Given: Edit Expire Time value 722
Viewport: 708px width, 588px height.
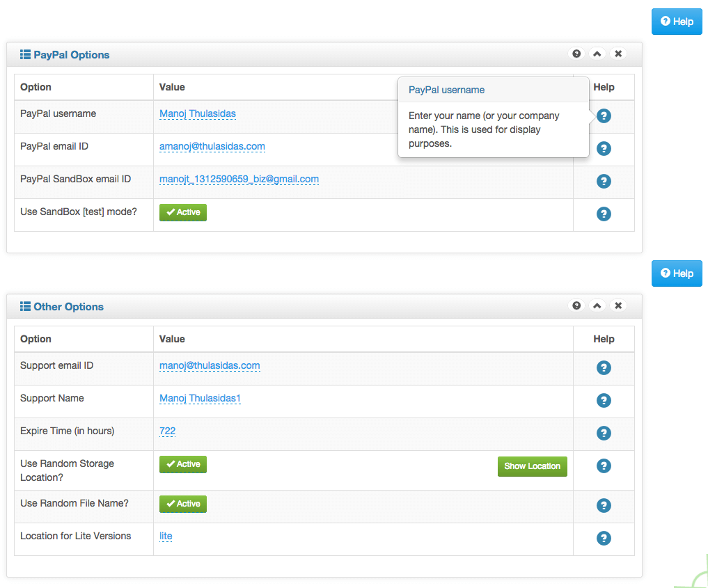Looking at the screenshot, I should pyautogui.click(x=168, y=431).
